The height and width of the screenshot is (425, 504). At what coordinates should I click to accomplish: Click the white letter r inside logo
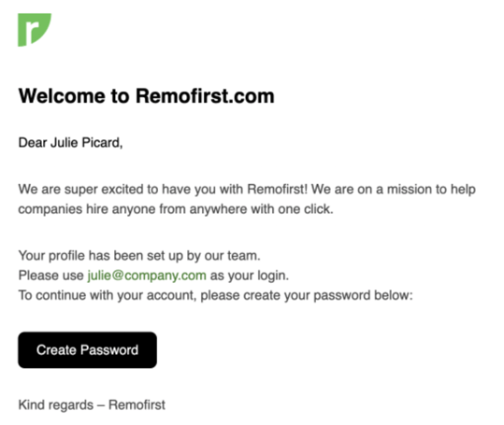point(32,32)
